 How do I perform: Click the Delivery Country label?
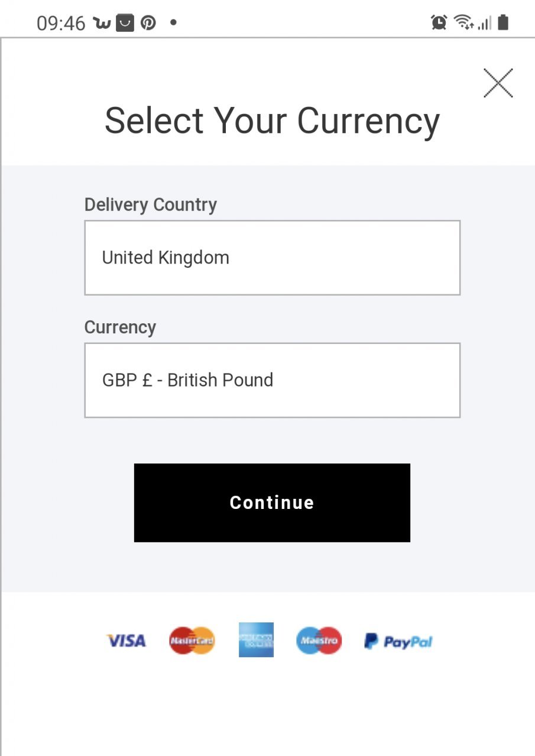click(x=151, y=205)
